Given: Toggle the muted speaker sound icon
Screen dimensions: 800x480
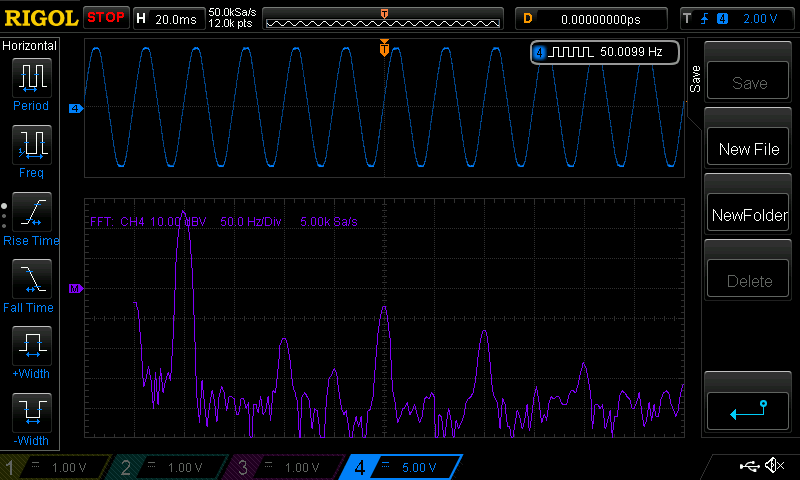Looking at the screenshot, I should pos(773,466).
